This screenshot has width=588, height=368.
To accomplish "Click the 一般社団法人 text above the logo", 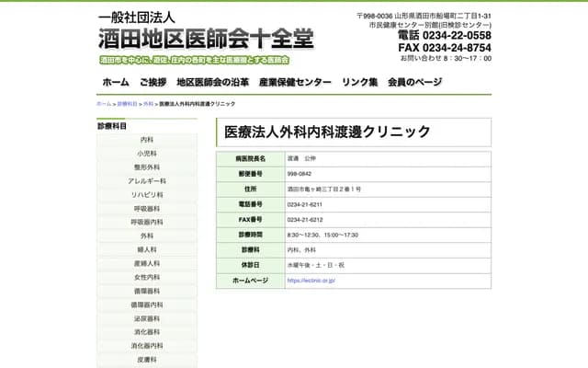I will pyautogui.click(x=137, y=17).
